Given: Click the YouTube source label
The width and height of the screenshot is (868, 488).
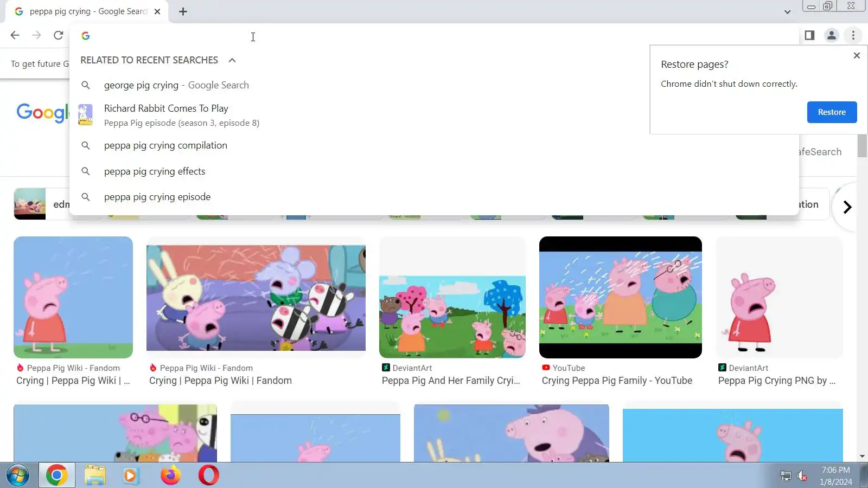Looking at the screenshot, I should coord(568,368).
